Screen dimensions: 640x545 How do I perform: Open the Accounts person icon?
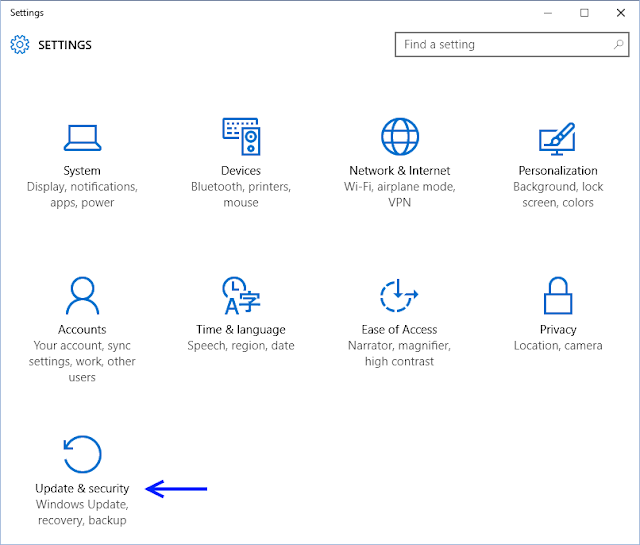coord(82,296)
